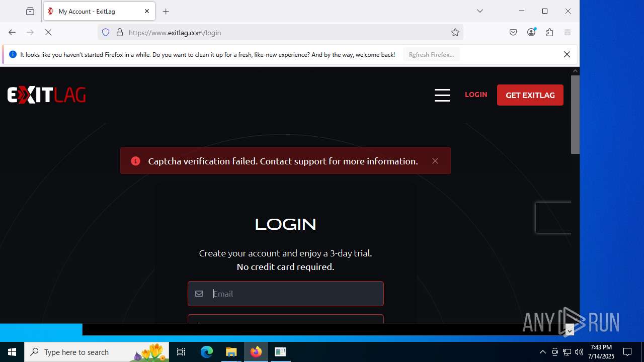This screenshot has width=644, height=362.
Task: Click the page vertical scrollbar thumb
Action: pos(575,115)
